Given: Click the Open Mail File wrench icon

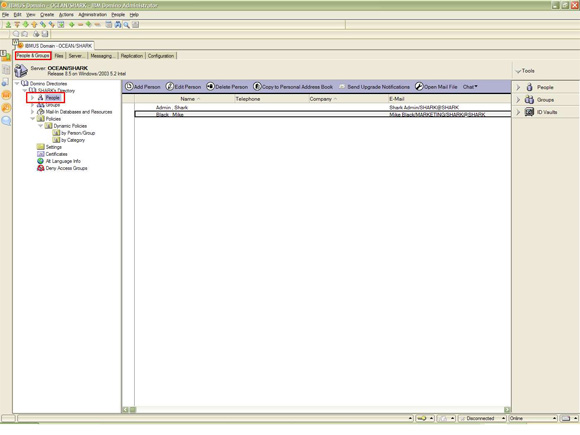Looking at the screenshot, I should click(x=419, y=87).
